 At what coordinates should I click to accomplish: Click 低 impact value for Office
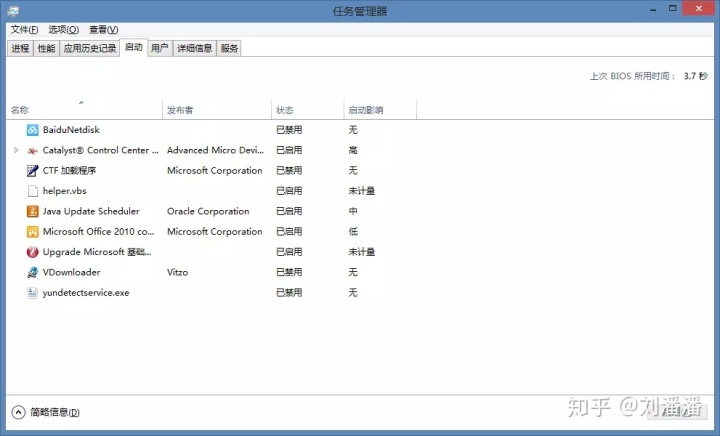click(x=353, y=232)
